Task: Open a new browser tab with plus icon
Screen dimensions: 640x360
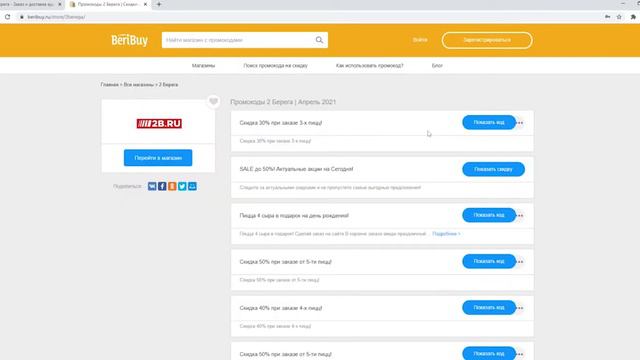Action: coord(159,4)
